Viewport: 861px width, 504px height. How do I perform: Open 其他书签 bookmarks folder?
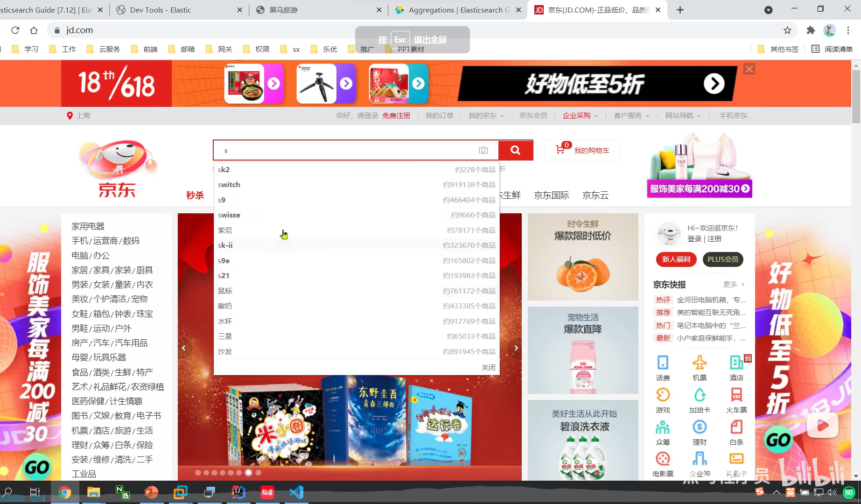pos(778,49)
